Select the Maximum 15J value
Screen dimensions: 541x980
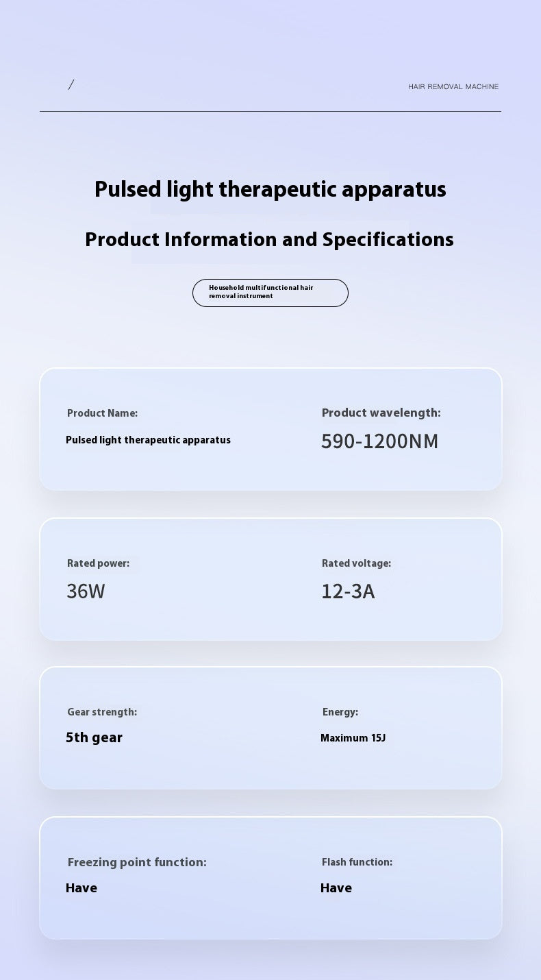point(353,738)
